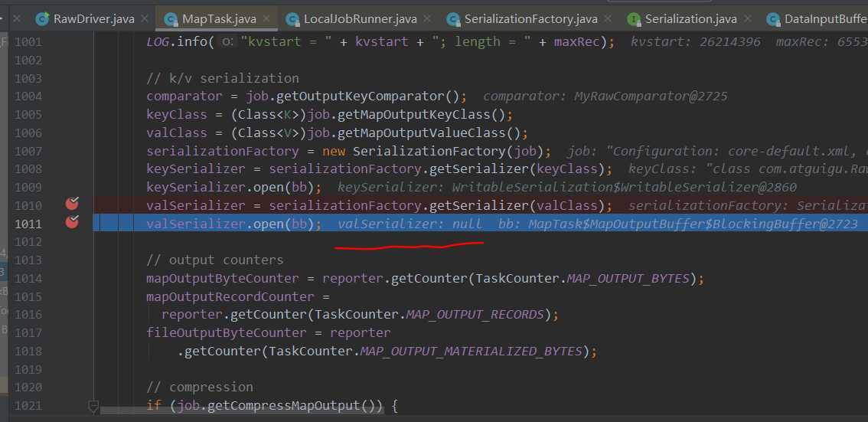Click the LocalJobRunner.java class file icon

coord(292,20)
